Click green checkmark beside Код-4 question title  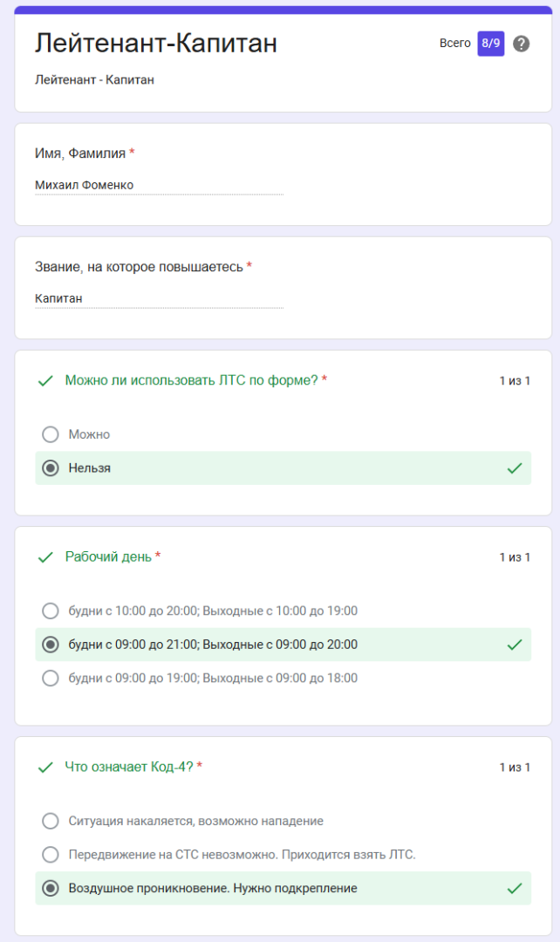point(45,768)
